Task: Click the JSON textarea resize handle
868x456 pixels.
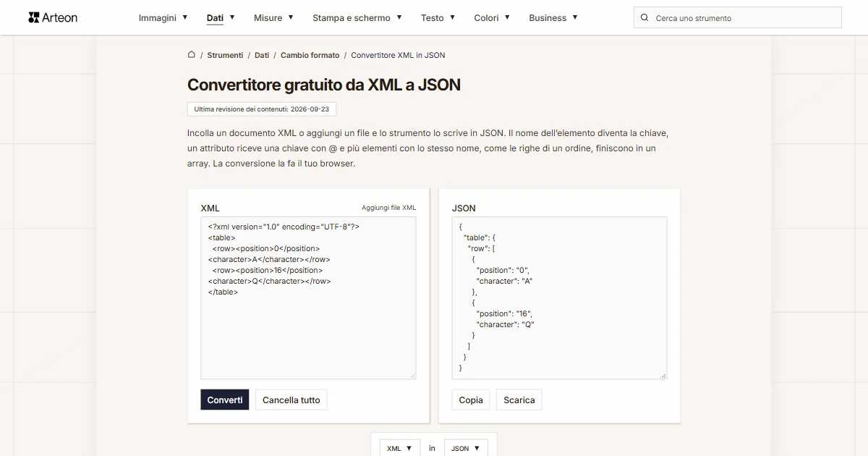Action: pyautogui.click(x=663, y=376)
